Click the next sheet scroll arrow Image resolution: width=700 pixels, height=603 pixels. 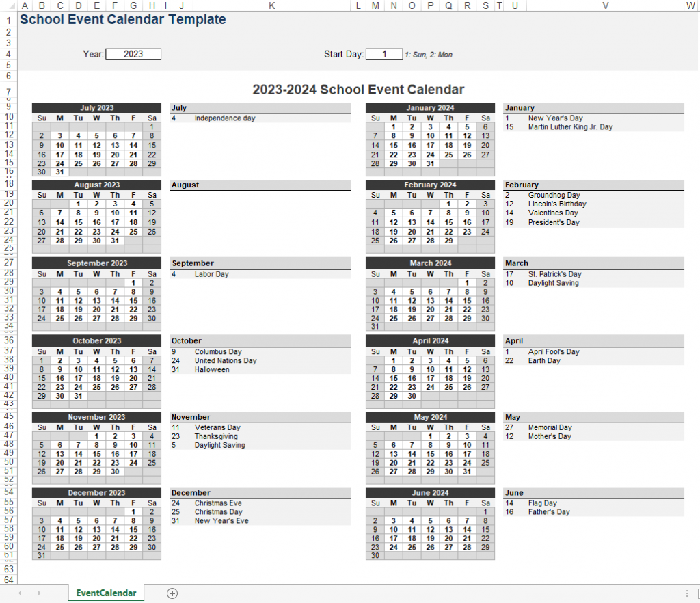point(39,593)
